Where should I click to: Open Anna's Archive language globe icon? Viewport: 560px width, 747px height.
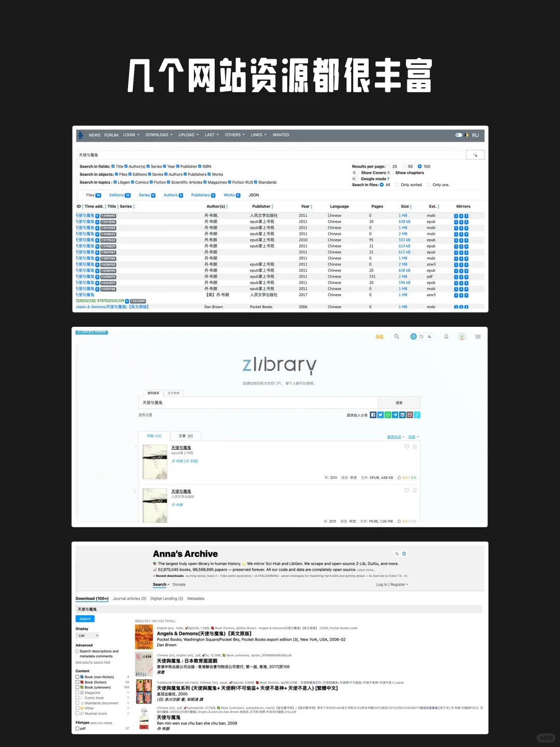tap(404, 554)
